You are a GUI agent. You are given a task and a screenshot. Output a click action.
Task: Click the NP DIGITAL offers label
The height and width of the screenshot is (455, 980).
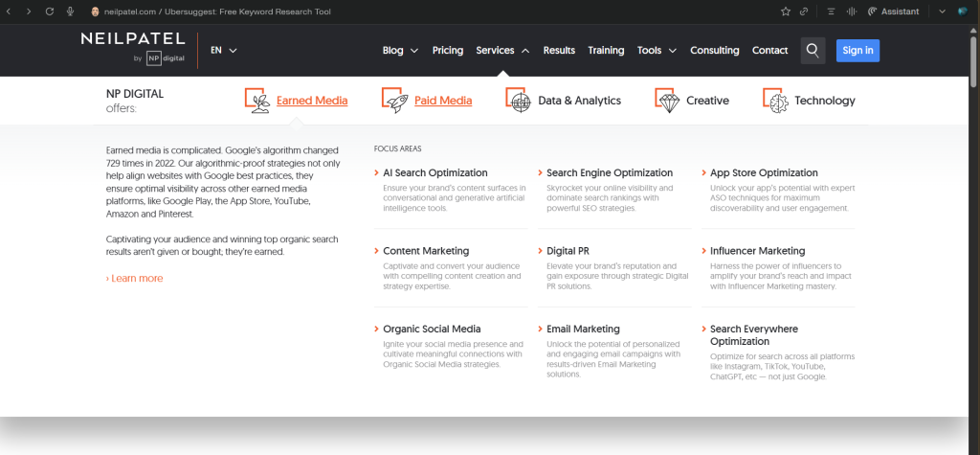pos(134,101)
